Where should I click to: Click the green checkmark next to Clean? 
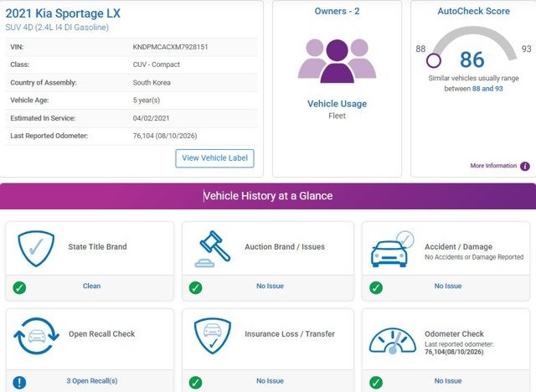coord(19,288)
